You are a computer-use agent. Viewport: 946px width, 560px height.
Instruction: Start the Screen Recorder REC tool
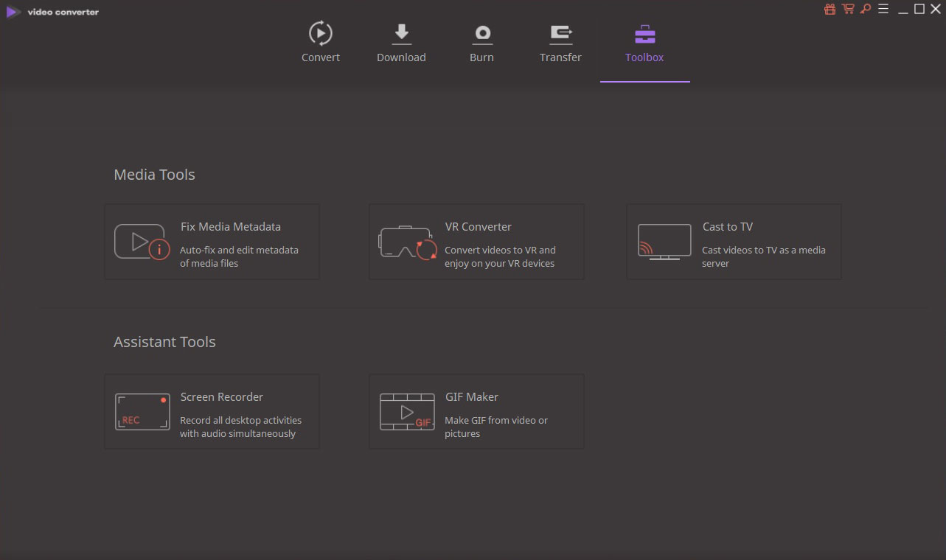tap(212, 412)
